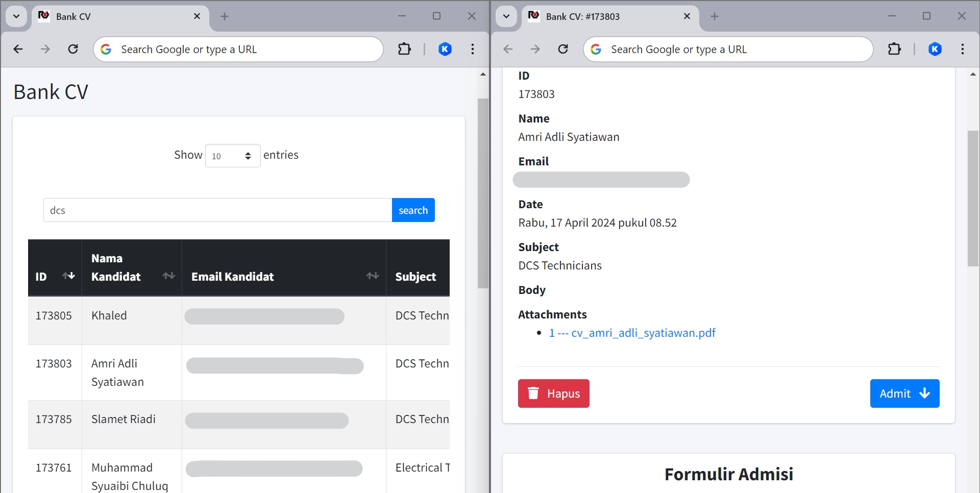980x493 pixels.
Task: Open cv_amri_adli_syatiawan.pdf attachment link
Action: tap(632, 333)
